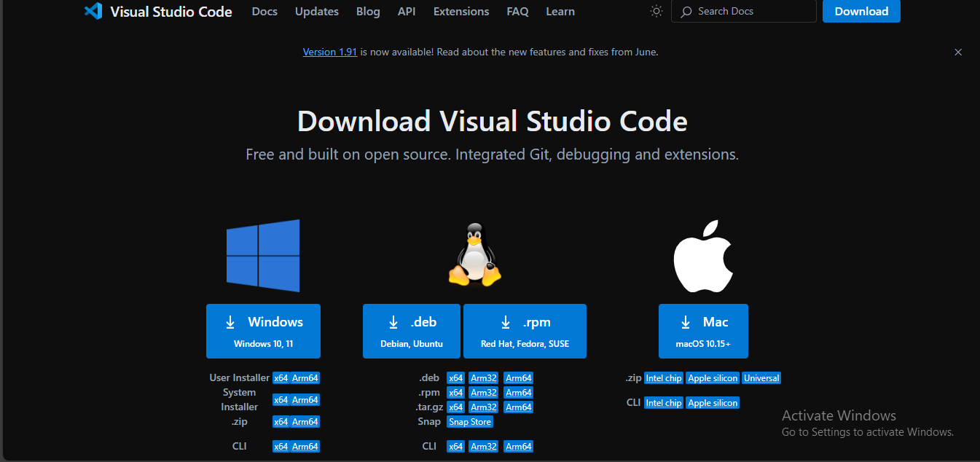Viewport: 980px width, 462px height.
Task: Download the Windows 10, 11 installer
Action: tap(263, 331)
